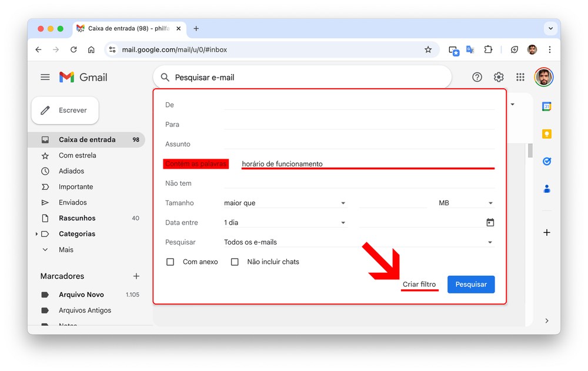588x371 pixels.
Task: Check the Não incluir chats option
Action: tap(235, 262)
